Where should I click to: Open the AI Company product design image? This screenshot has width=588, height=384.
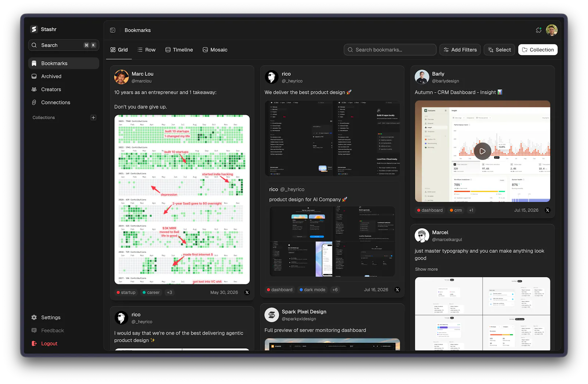(332, 241)
